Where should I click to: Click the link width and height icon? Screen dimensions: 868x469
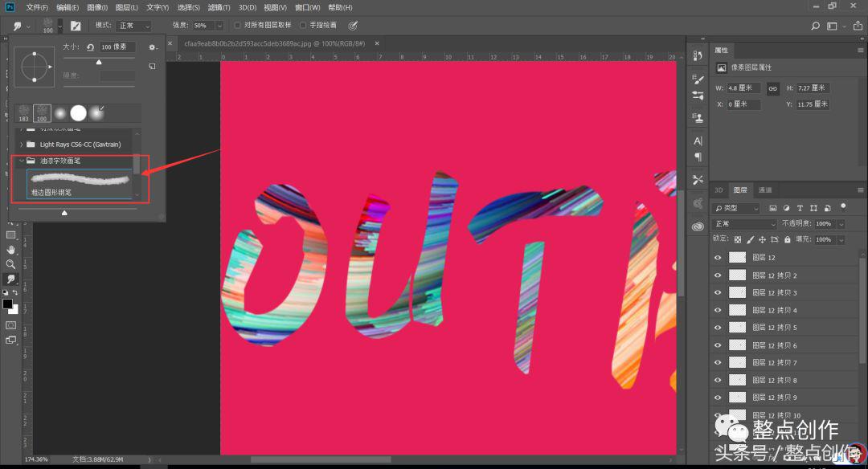click(x=772, y=88)
